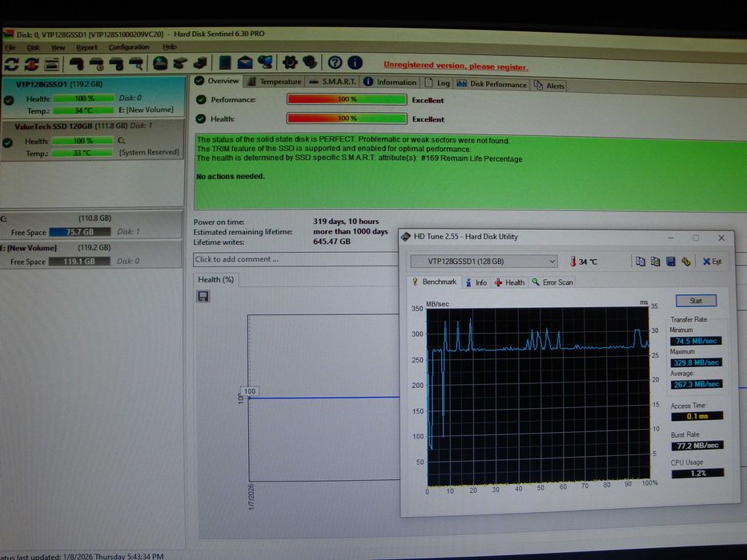The height and width of the screenshot is (560, 747).
Task: Open the File menu
Action: point(10,48)
